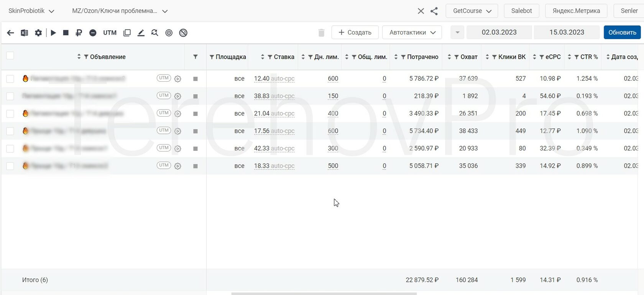Click the target icon in toolbar
The width and height of the screenshot is (644, 295).
[169, 33]
